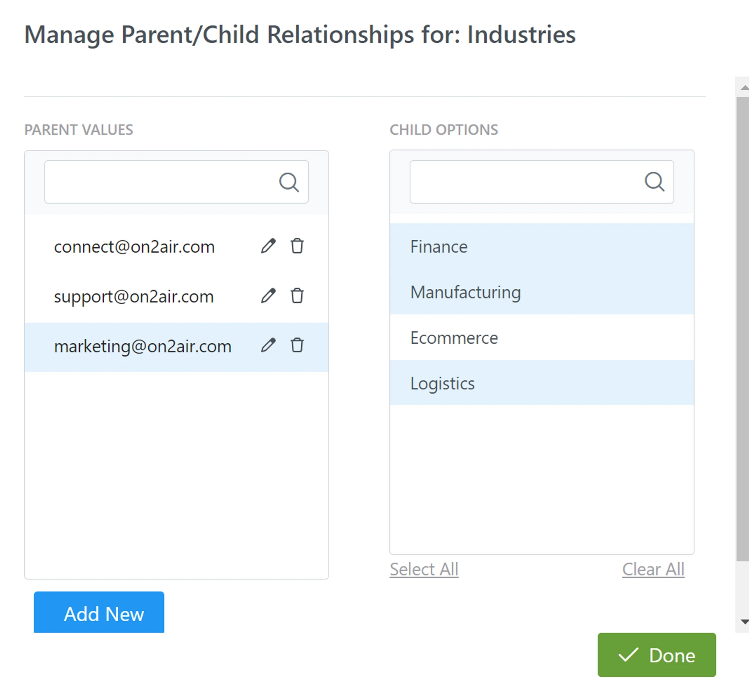This screenshot has width=749, height=700.
Task: Delete the connect@on2air.com parent value
Action: [x=297, y=246]
